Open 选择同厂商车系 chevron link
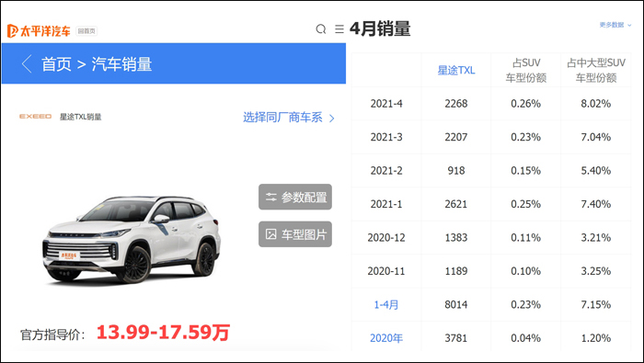644x363 pixels. tap(289, 118)
